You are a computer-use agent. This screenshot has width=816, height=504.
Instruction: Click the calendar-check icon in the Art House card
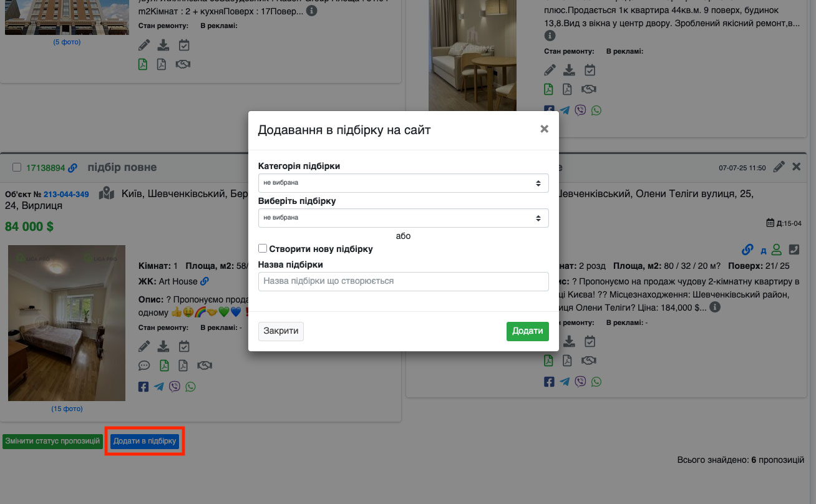[184, 346]
